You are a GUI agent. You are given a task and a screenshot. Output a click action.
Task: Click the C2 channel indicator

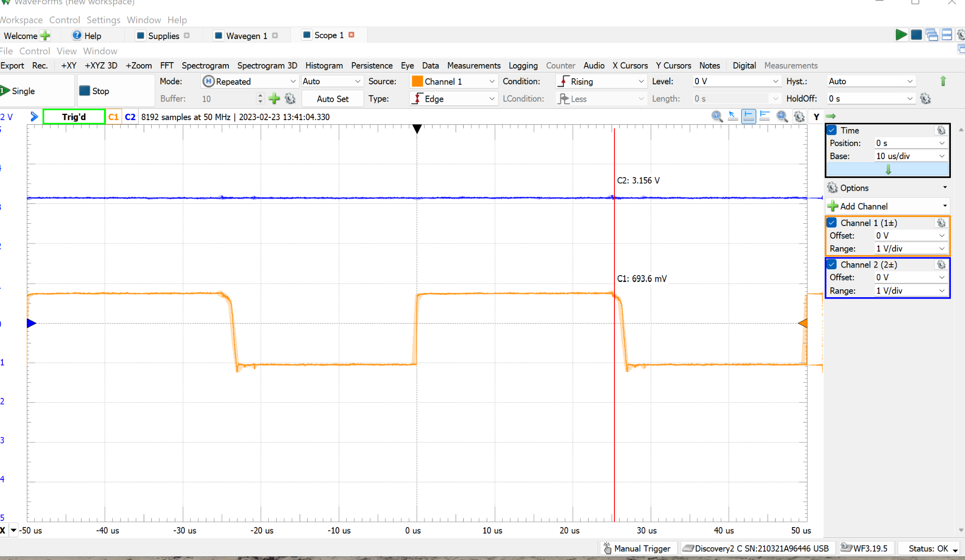(x=130, y=117)
